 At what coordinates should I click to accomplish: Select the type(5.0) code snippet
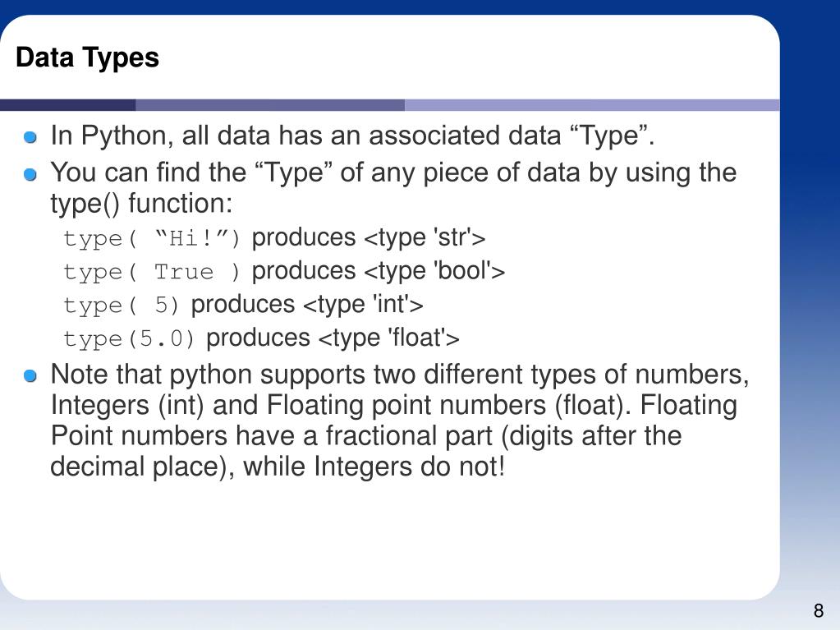pyautogui.click(x=129, y=338)
